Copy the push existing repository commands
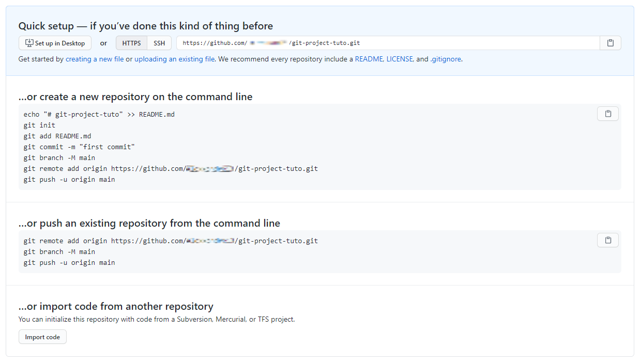641x364 pixels. [607, 240]
